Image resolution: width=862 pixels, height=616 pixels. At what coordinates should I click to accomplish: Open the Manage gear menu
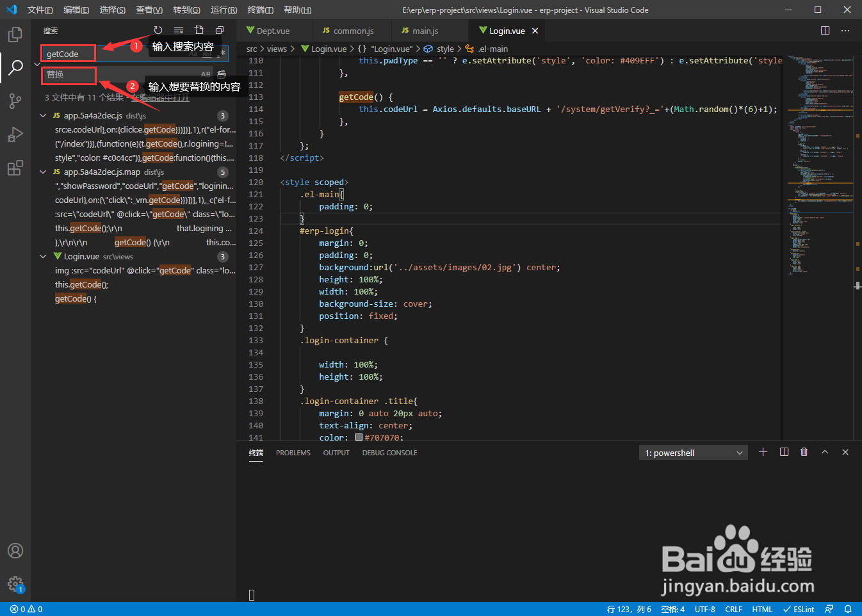15,584
